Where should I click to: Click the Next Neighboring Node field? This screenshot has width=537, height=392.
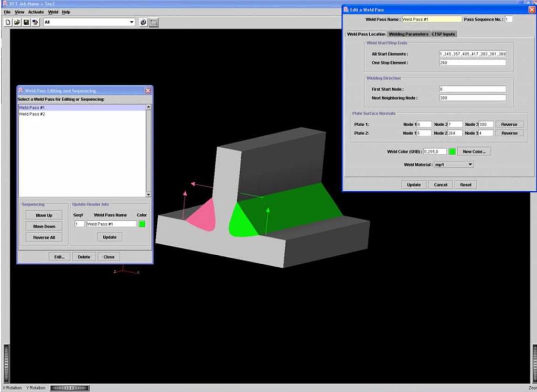(472, 98)
